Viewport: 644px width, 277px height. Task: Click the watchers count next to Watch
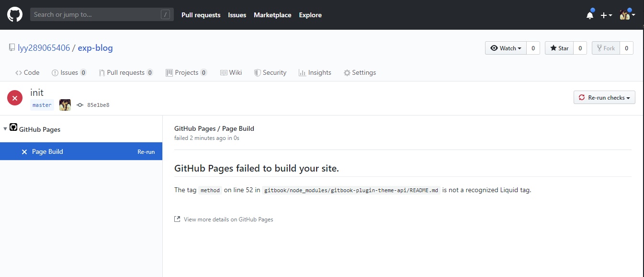(533, 48)
